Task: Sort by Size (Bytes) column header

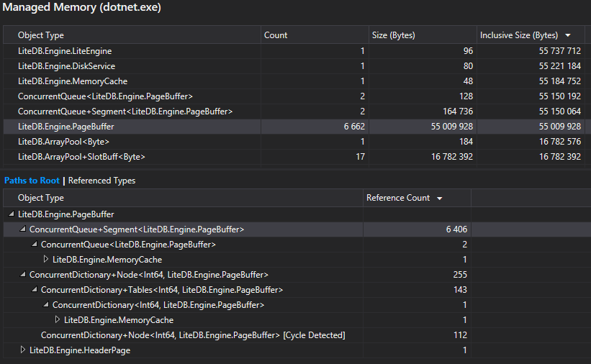Action: click(x=423, y=35)
